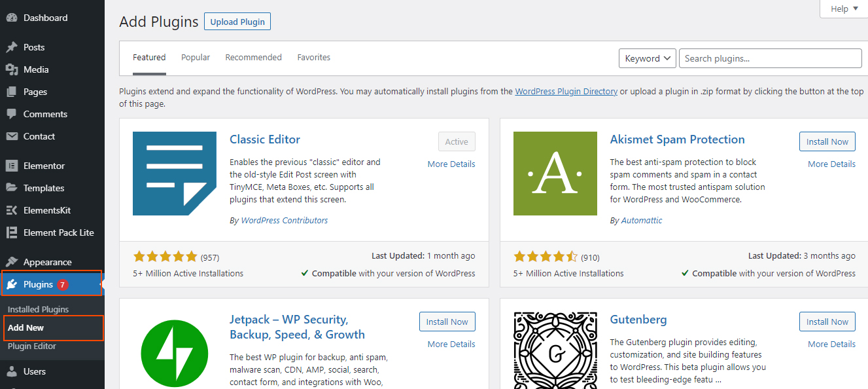Click Classic Editor's '5+ Million Active Installations' text
Image resolution: width=868 pixels, height=389 pixels.
188,273
